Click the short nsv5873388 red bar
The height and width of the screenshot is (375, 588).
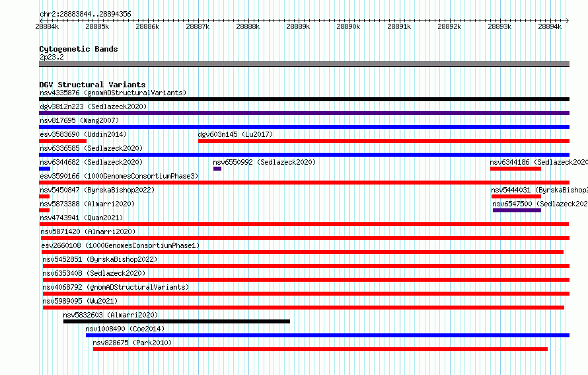click(x=44, y=210)
